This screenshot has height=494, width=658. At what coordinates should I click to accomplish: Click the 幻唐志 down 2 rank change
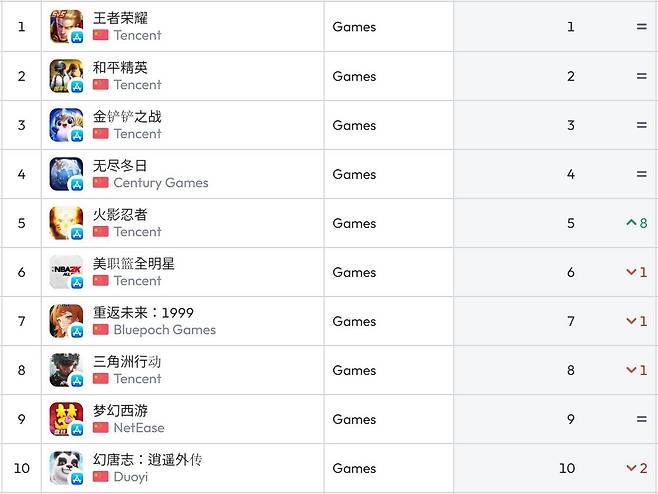636,468
